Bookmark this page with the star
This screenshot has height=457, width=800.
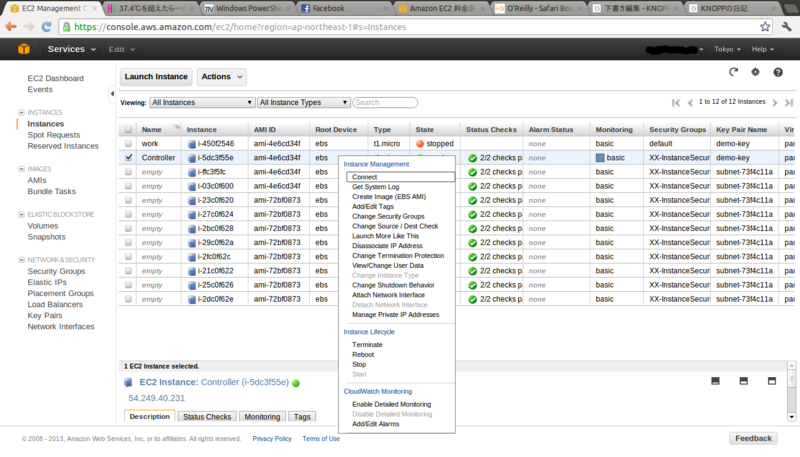coord(765,27)
